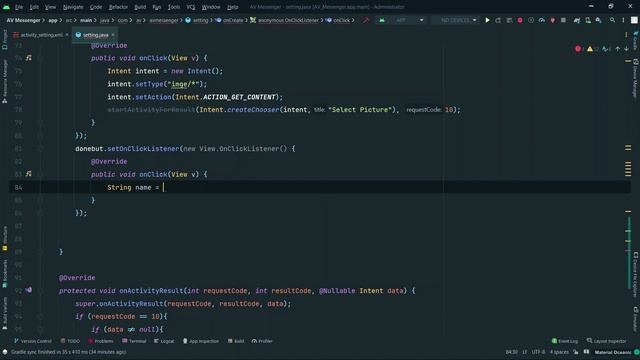Viewport: 640px width, 360px height.
Task: Click fold marker at line 79
Action: tap(40, 122)
